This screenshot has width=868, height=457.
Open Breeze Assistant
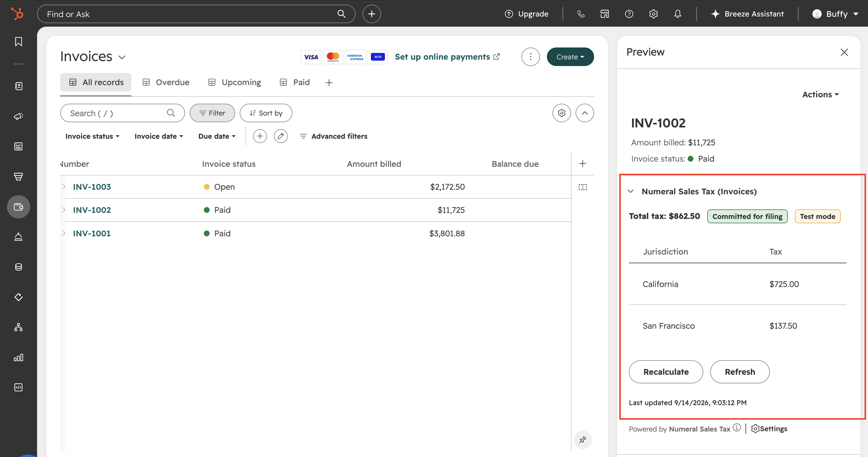(747, 14)
